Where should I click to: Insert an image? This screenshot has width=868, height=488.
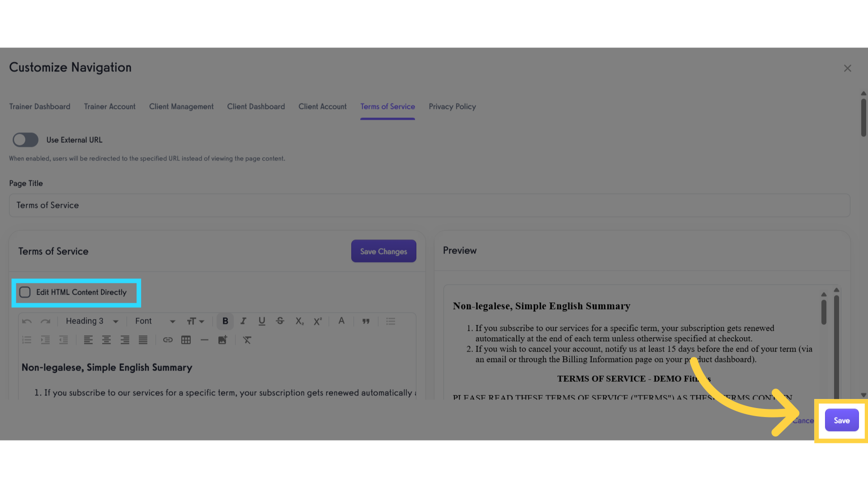(222, 340)
